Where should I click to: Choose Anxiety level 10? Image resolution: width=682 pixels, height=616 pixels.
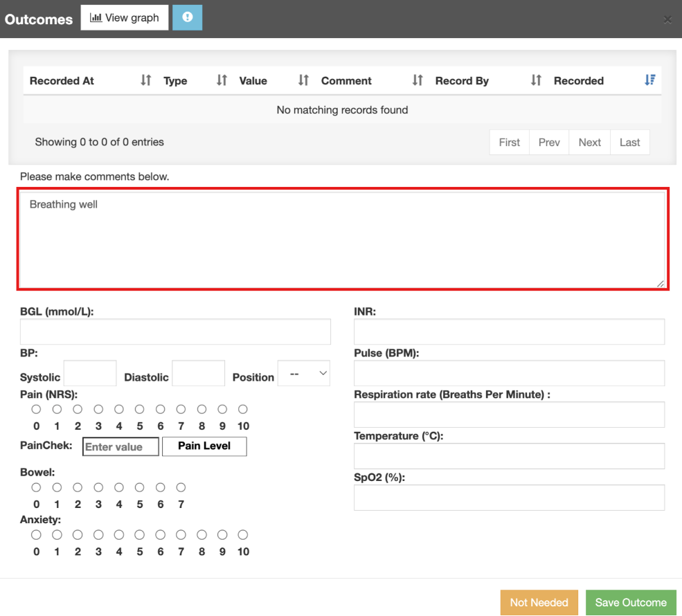(243, 535)
